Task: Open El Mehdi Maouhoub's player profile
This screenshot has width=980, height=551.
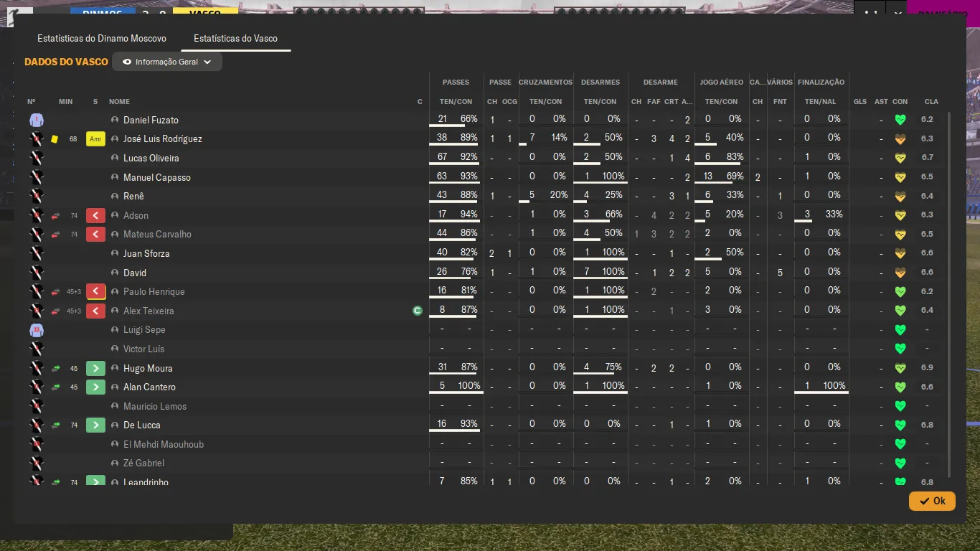Action: point(164,444)
